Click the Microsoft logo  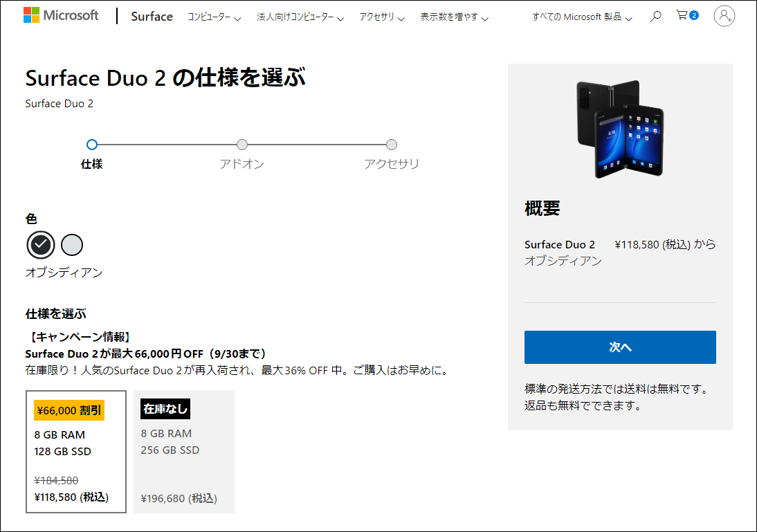61,15
